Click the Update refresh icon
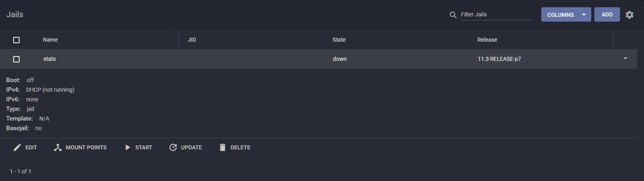 [x=173, y=147]
